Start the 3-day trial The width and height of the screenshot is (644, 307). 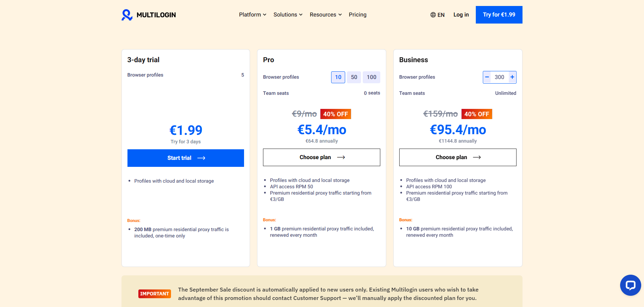pyautogui.click(x=186, y=158)
